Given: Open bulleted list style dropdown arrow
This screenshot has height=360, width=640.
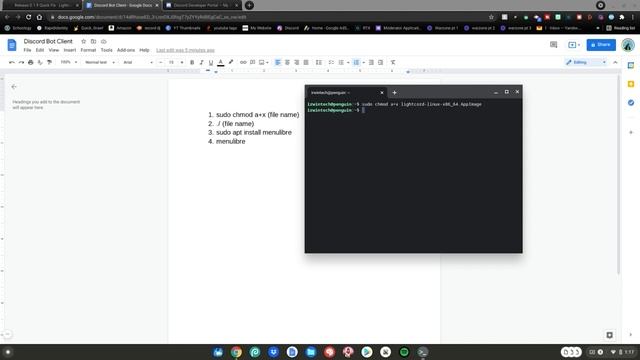Looking at the screenshot, I should coord(348,62).
